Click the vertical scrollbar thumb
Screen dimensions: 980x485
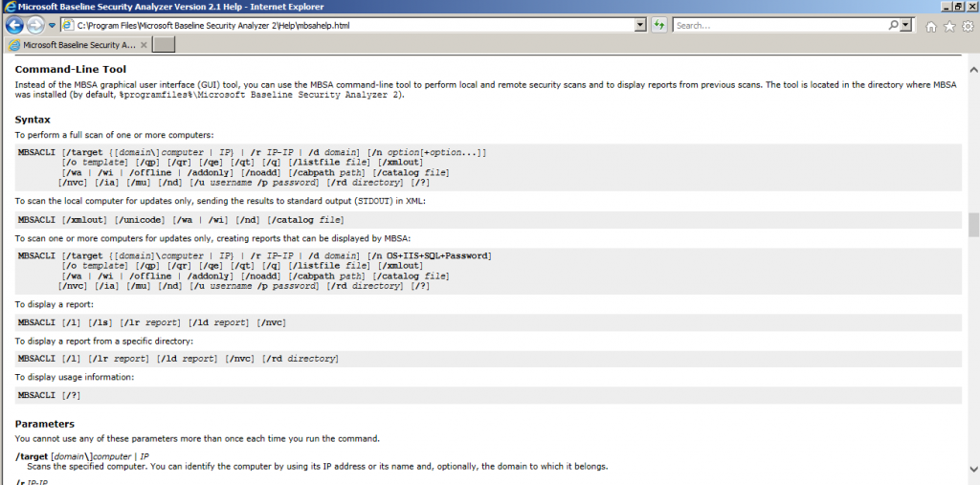(973, 225)
